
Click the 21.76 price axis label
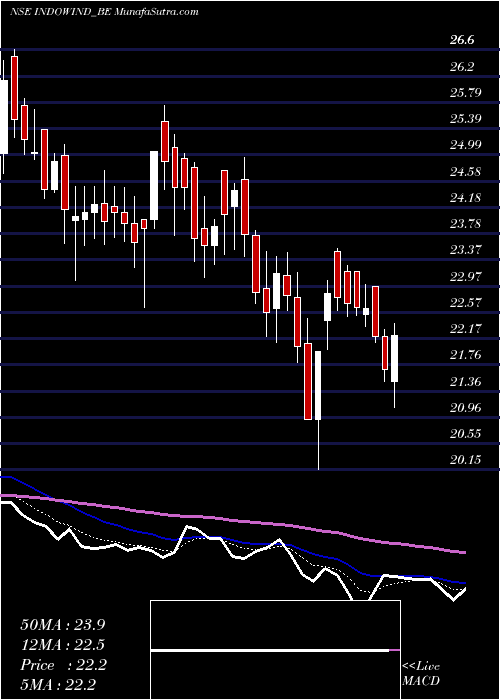[465, 355]
